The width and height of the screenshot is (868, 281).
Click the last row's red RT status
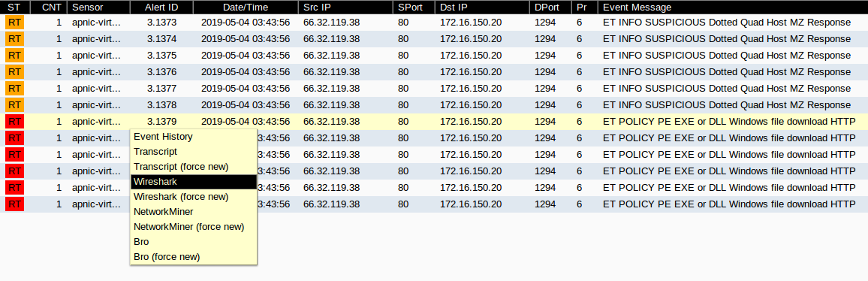click(x=15, y=204)
